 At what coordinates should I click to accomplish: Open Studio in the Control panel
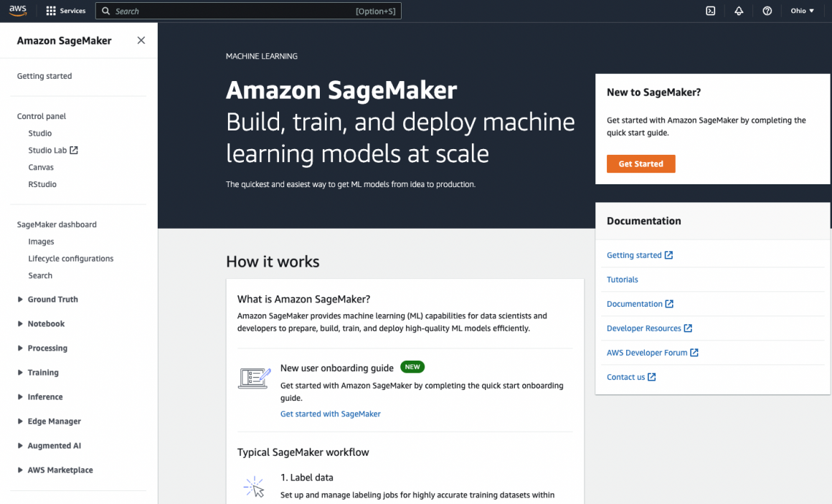point(40,133)
